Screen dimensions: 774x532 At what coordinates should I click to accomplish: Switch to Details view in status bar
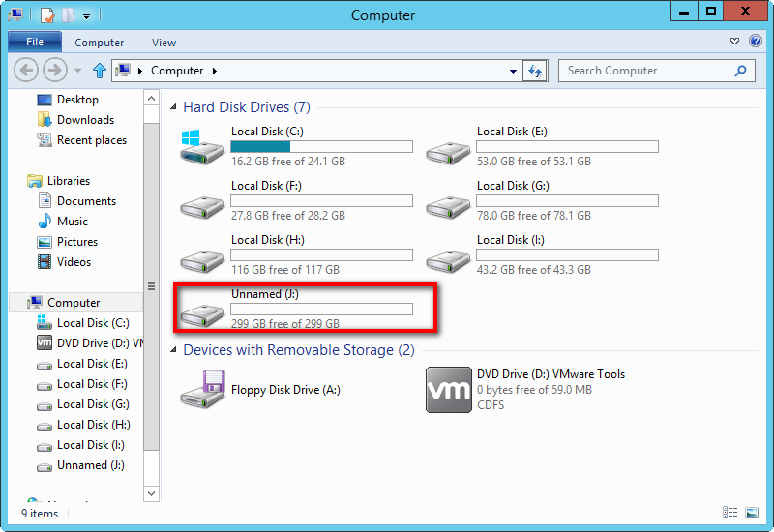click(x=730, y=513)
